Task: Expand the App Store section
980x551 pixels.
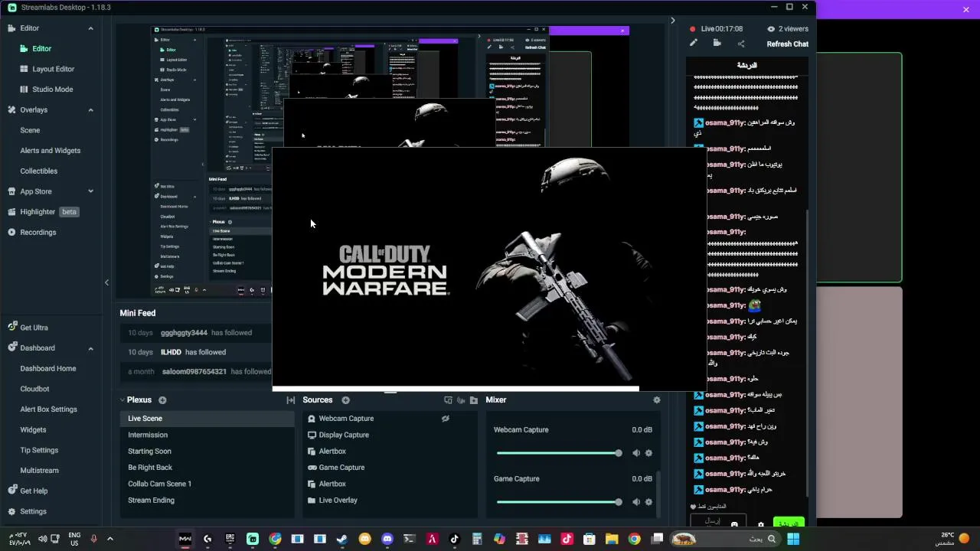Action: coord(90,191)
